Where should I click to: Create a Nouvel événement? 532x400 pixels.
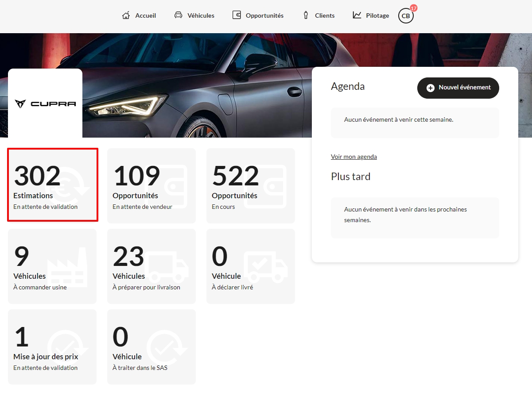tap(458, 88)
